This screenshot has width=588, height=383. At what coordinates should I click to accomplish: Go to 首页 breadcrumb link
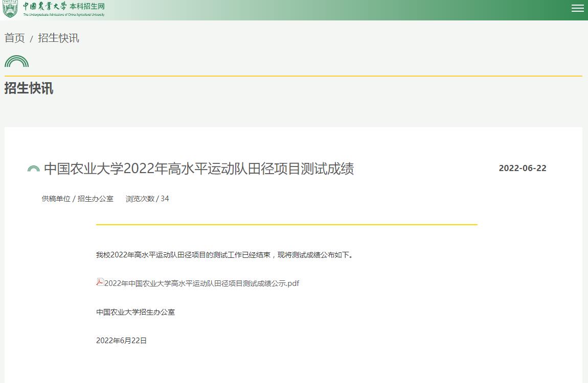(x=15, y=38)
